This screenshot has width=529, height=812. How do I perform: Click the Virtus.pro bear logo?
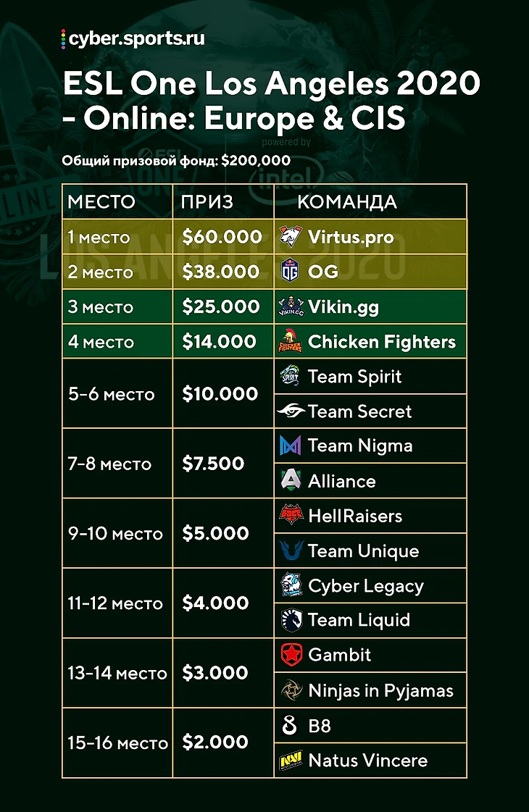tap(291, 237)
